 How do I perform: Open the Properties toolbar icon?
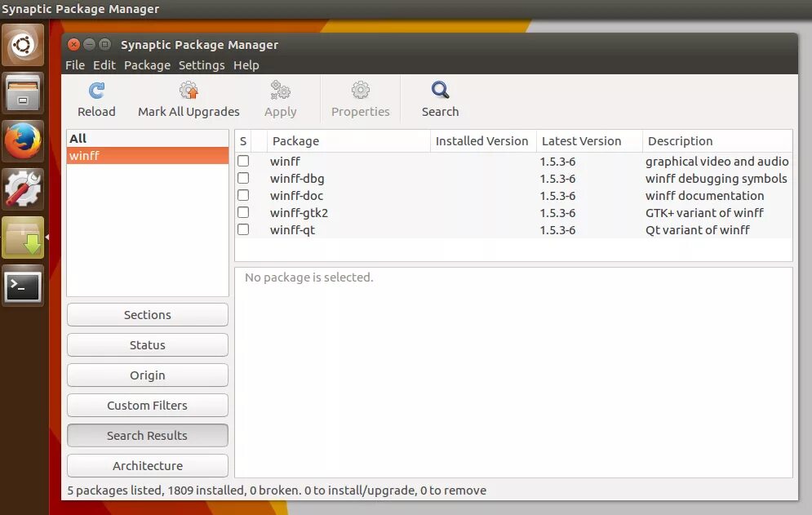361,90
